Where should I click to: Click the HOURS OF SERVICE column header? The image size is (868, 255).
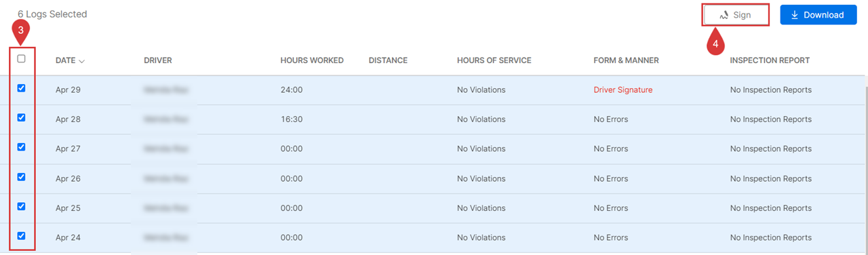494,60
